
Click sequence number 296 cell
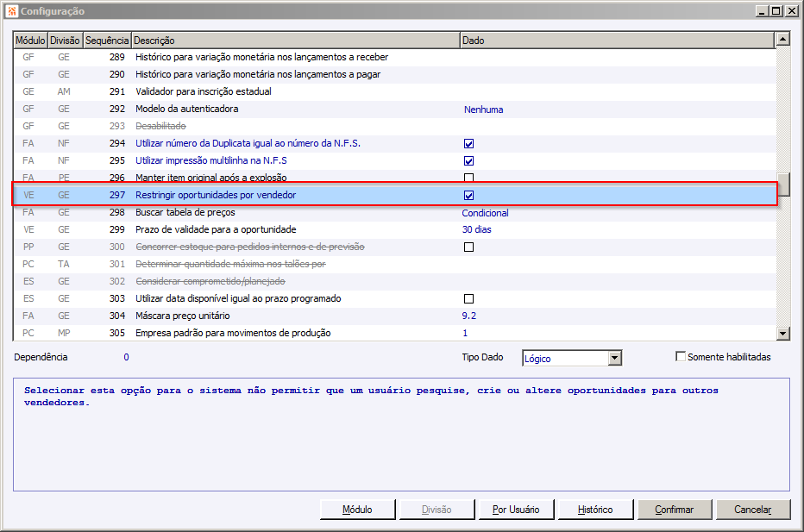click(117, 178)
